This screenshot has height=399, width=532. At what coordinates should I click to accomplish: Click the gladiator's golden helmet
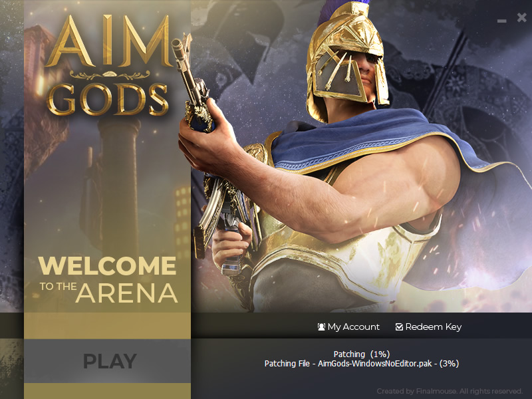pyautogui.click(x=346, y=59)
